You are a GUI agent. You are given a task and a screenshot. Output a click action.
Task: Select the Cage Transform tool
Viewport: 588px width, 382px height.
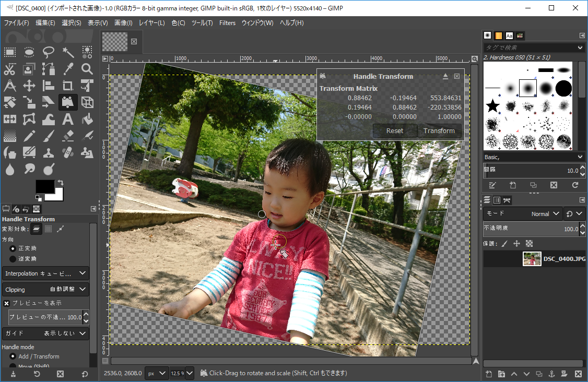click(x=29, y=119)
